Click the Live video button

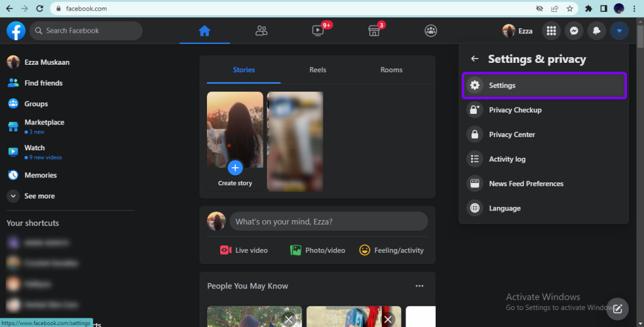pos(244,250)
